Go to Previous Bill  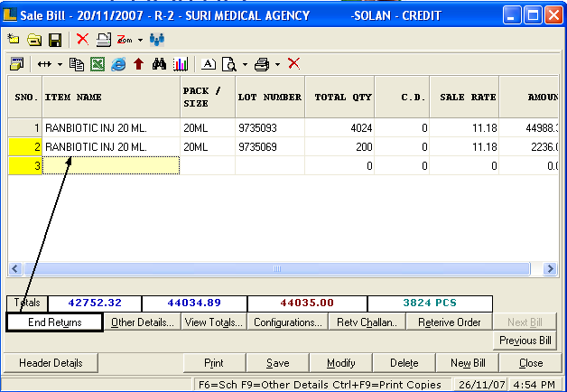click(x=525, y=341)
